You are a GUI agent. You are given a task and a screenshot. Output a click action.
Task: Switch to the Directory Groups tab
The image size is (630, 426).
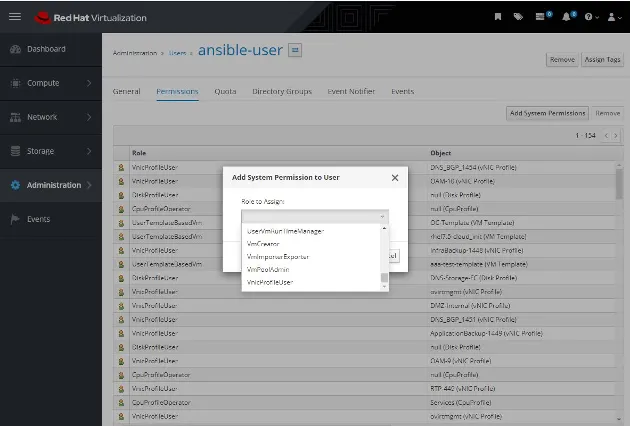(x=282, y=91)
